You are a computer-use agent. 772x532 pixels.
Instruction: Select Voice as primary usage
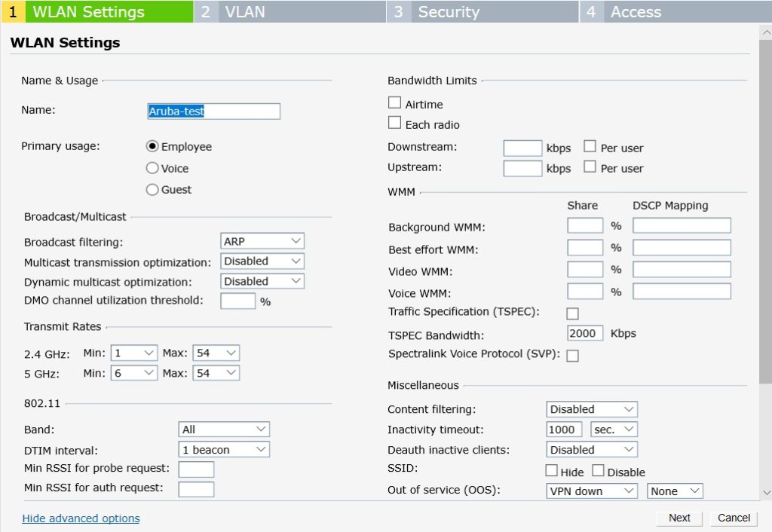point(152,168)
